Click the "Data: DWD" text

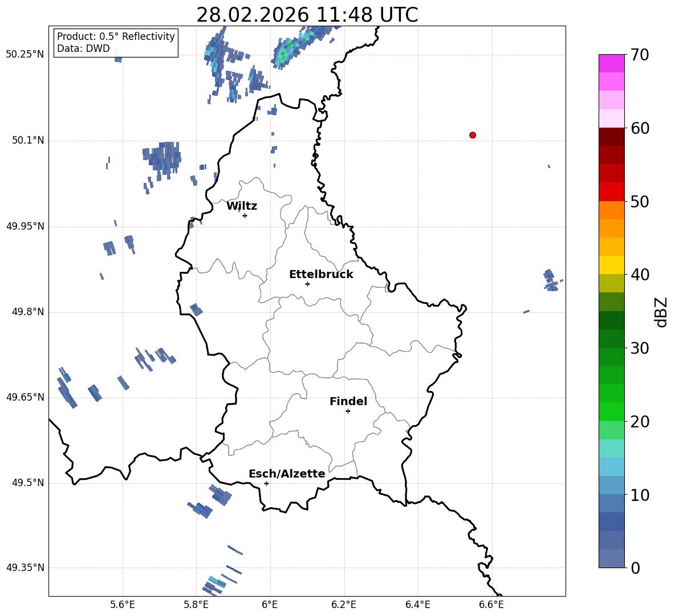(83, 48)
